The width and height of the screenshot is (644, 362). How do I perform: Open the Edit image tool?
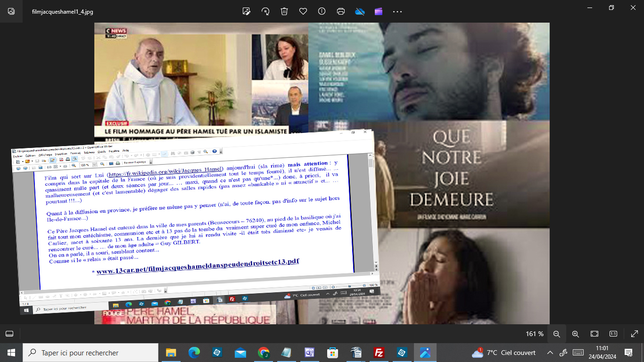(x=246, y=11)
